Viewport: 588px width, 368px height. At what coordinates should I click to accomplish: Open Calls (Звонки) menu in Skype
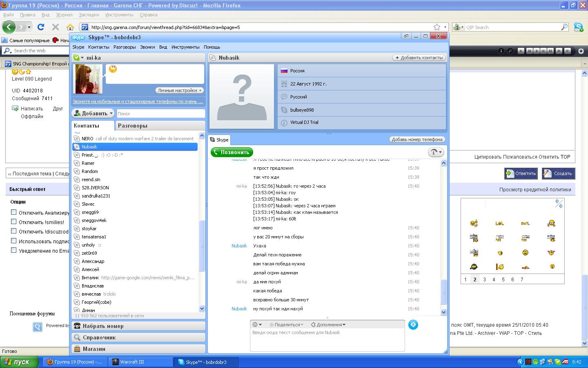click(x=147, y=47)
